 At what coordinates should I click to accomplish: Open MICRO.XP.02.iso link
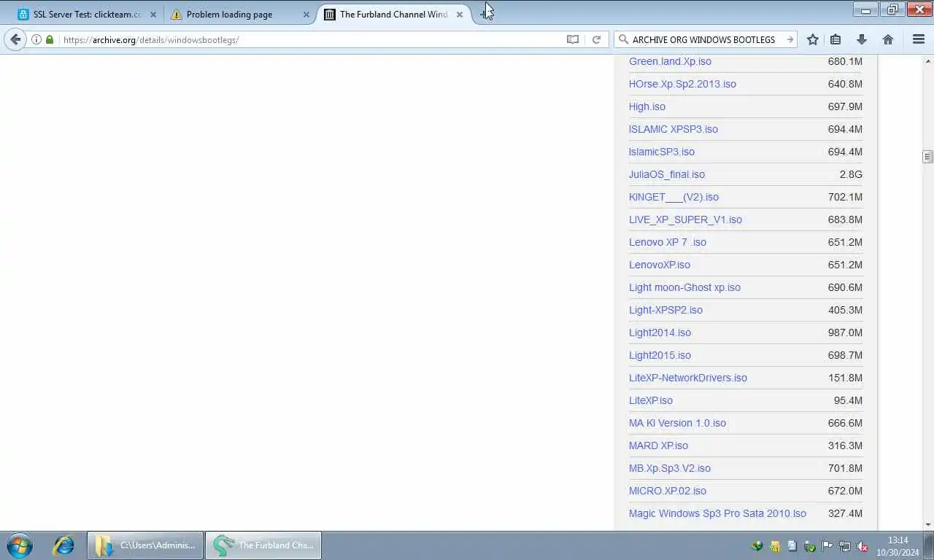pyautogui.click(x=668, y=491)
